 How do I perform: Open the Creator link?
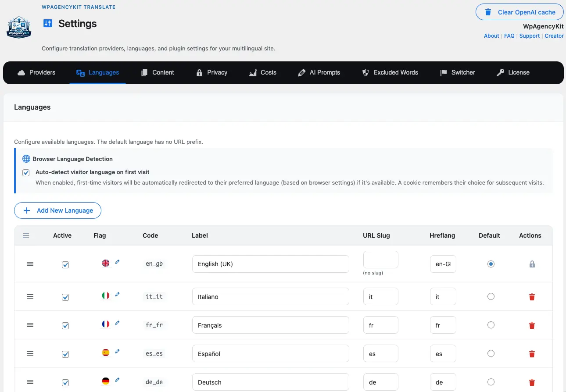[554, 36]
